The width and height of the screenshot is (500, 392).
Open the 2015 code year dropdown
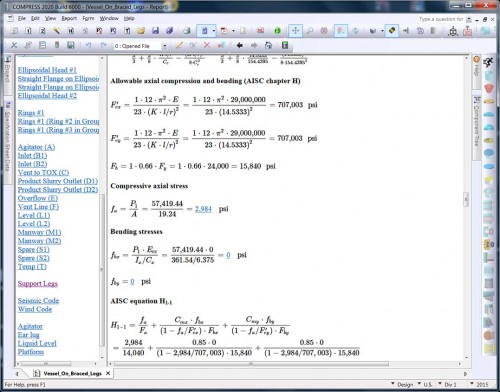(479, 384)
